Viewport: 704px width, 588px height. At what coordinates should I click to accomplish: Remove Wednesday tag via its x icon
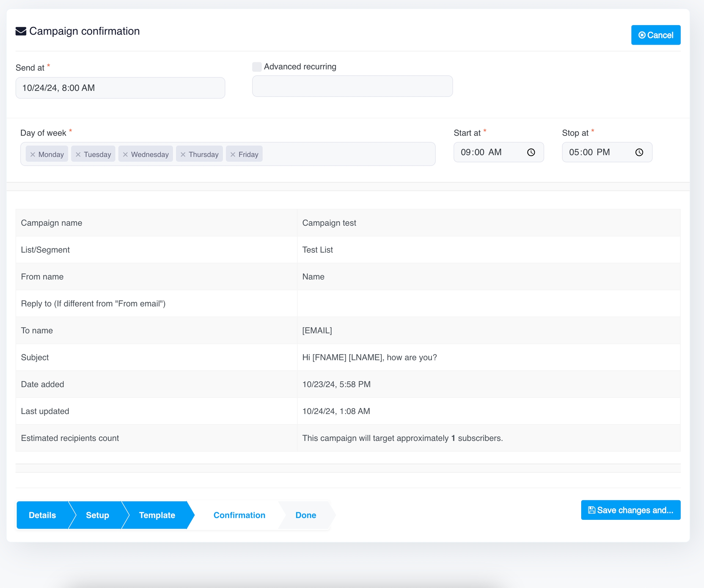click(x=125, y=154)
